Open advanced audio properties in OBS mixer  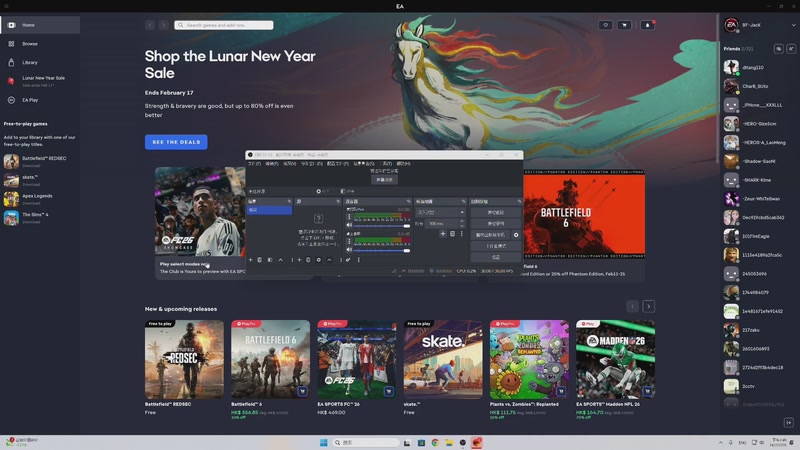click(348, 260)
